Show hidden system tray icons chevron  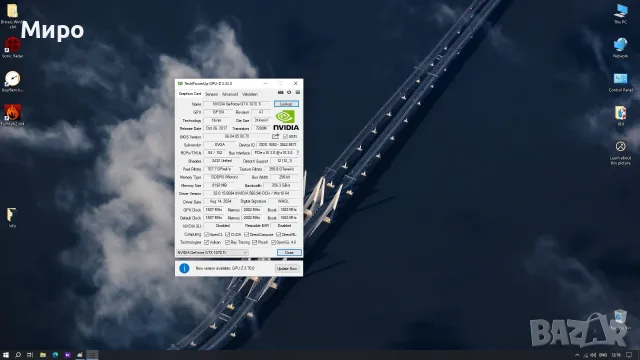coord(577,355)
